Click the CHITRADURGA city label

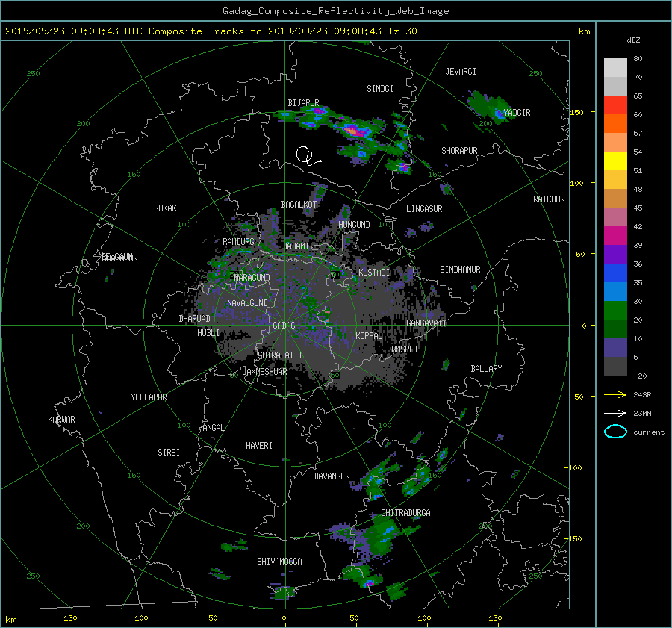pyautogui.click(x=406, y=513)
